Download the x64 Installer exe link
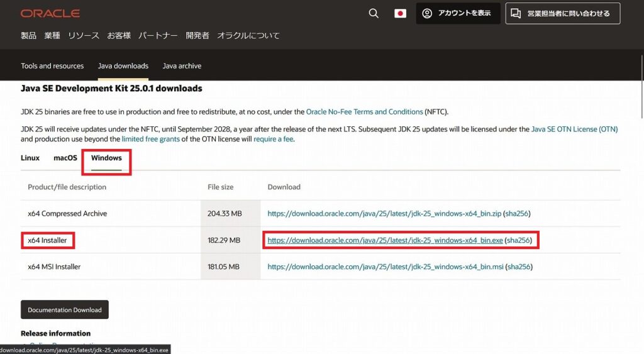644x354 pixels. (385, 240)
